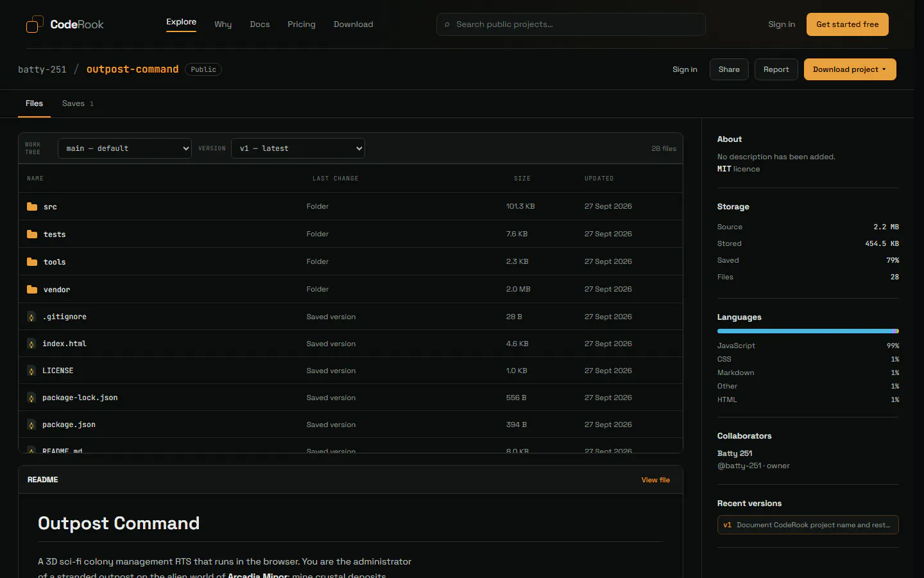Click the tools folder icon
Image resolution: width=924 pixels, height=578 pixels.
[32, 262]
